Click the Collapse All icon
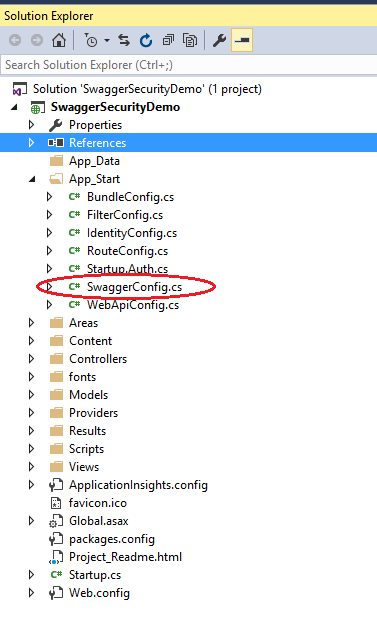Image resolution: width=377 pixels, height=620 pixels. [x=168, y=40]
